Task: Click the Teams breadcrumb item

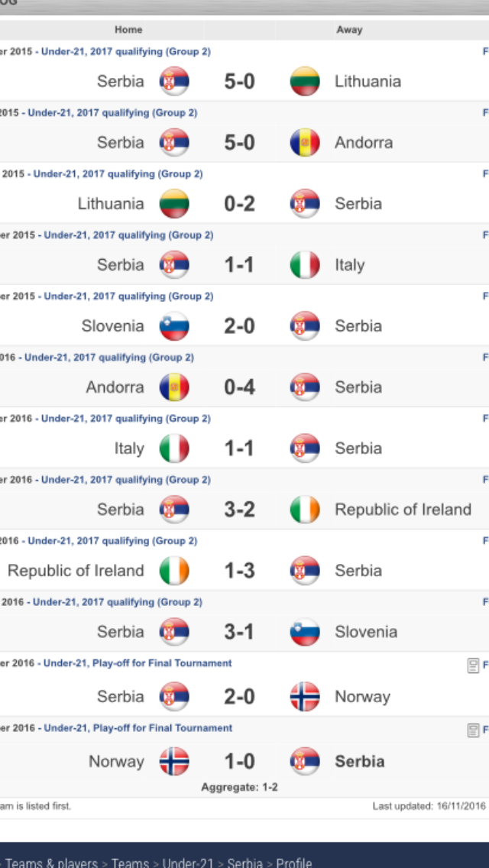Action: click(130, 863)
